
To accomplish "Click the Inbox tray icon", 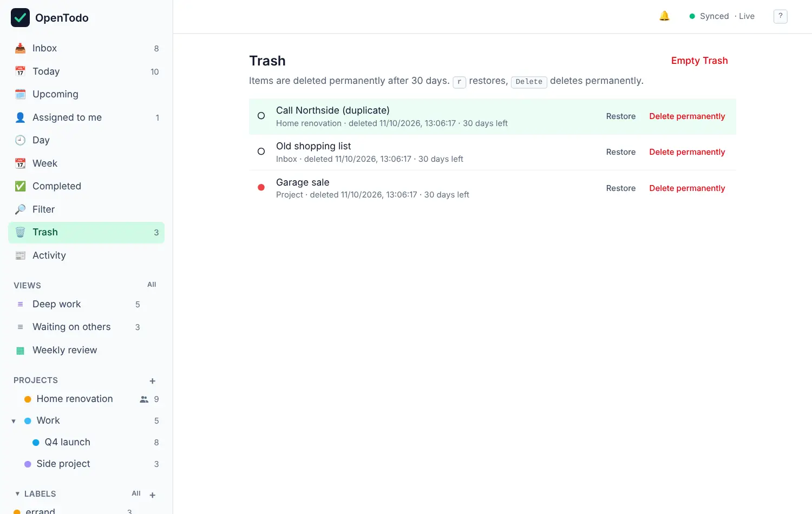I will click(20, 48).
